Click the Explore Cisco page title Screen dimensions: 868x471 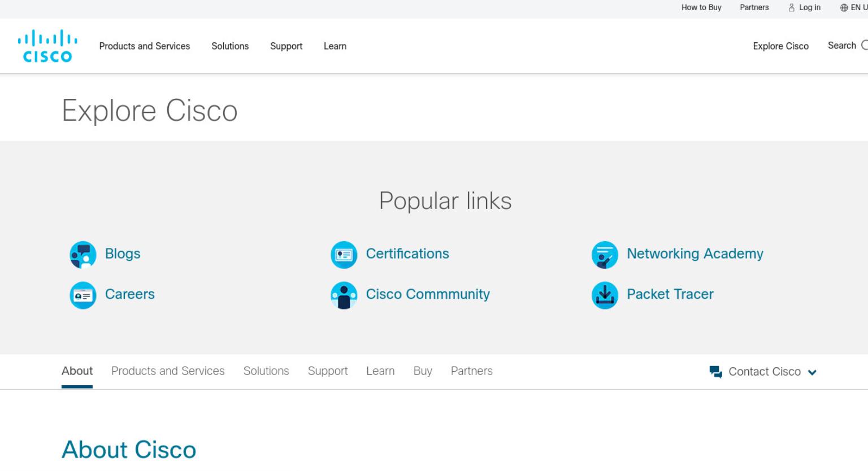150,111
